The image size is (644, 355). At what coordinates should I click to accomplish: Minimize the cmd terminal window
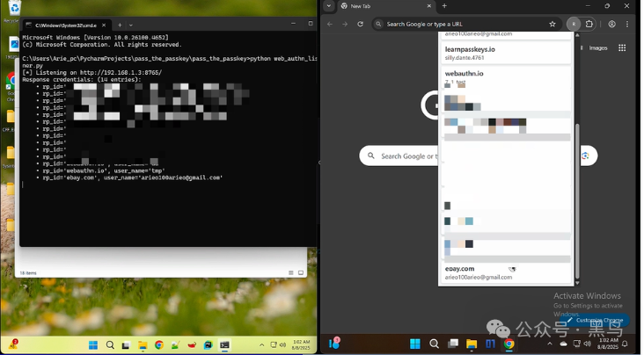coord(293,24)
